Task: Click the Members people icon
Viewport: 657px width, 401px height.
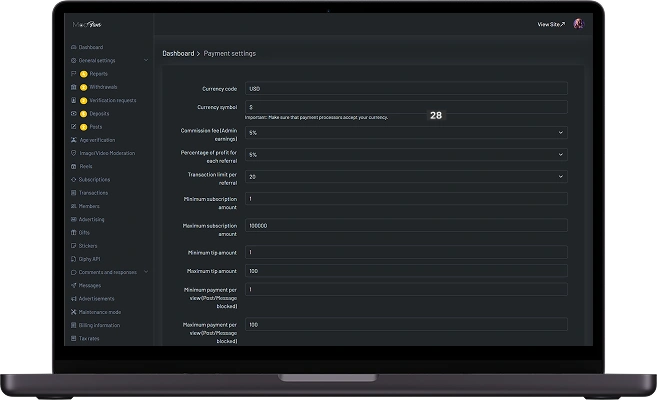Action: 74,206
